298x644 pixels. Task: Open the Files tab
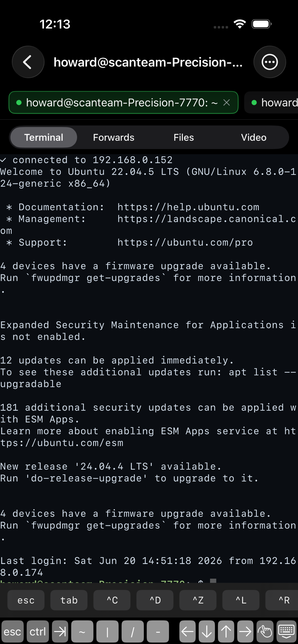point(184,137)
